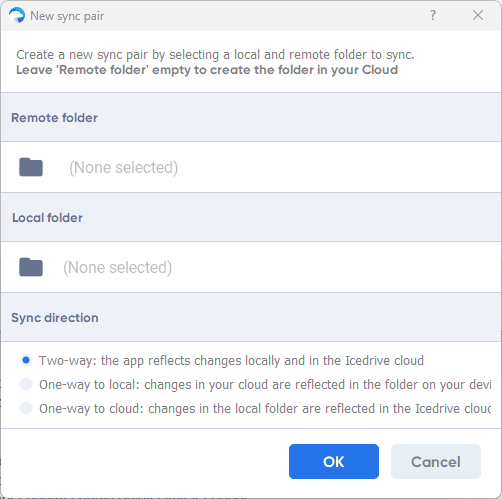The width and height of the screenshot is (502, 499).
Task: Select Two-way sync direction
Action: pyautogui.click(x=26, y=360)
